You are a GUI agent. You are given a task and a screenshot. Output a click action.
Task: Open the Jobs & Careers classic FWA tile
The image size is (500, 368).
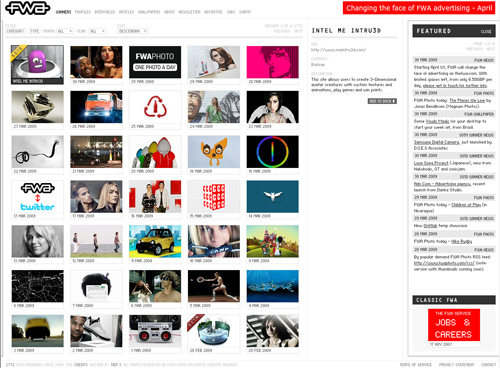click(454, 325)
